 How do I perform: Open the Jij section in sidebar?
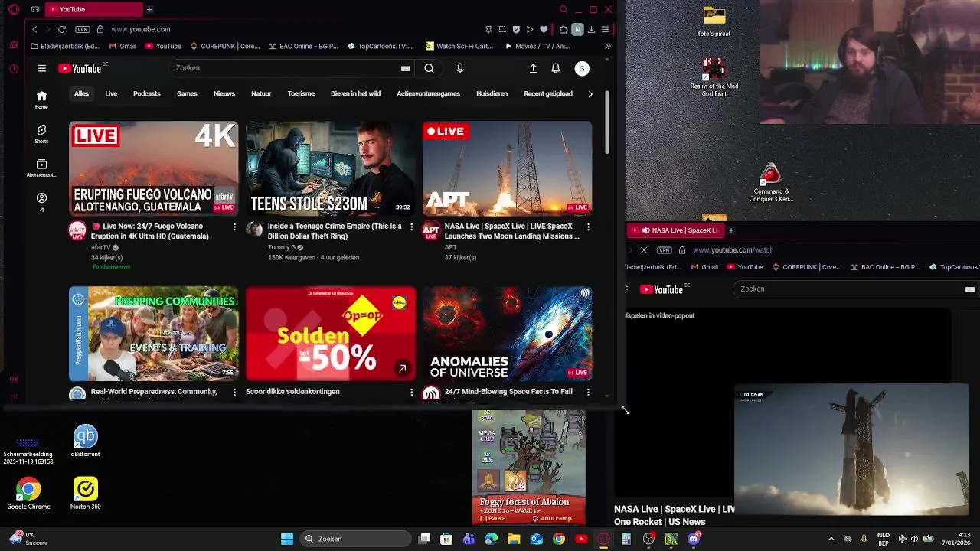(x=41, y=201)
